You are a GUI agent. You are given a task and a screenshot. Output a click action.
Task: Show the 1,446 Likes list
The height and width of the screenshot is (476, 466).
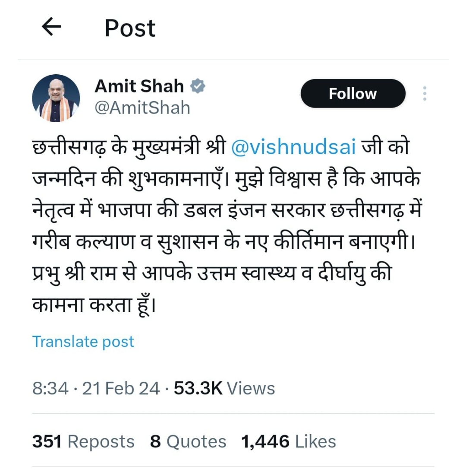point(289,441)
